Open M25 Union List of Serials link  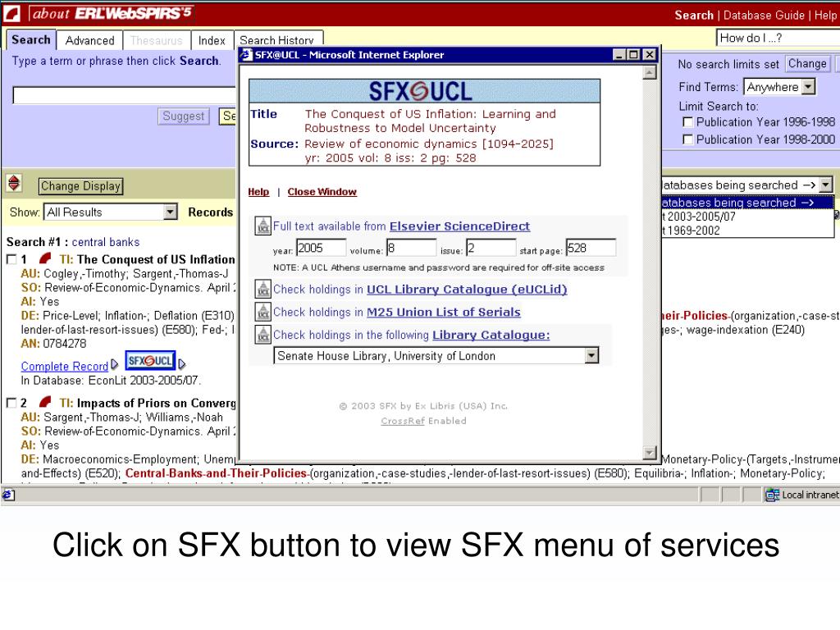[x=444, y=312]
